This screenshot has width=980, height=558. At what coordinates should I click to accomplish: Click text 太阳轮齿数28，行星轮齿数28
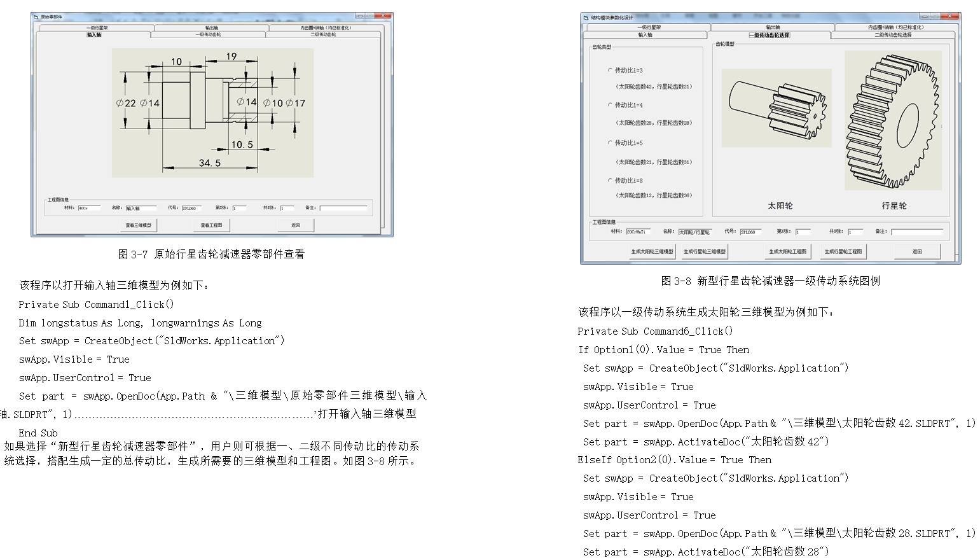654,123
